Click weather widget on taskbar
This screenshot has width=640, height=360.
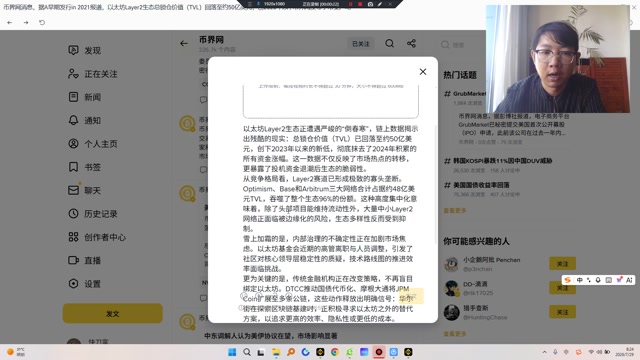16,352
